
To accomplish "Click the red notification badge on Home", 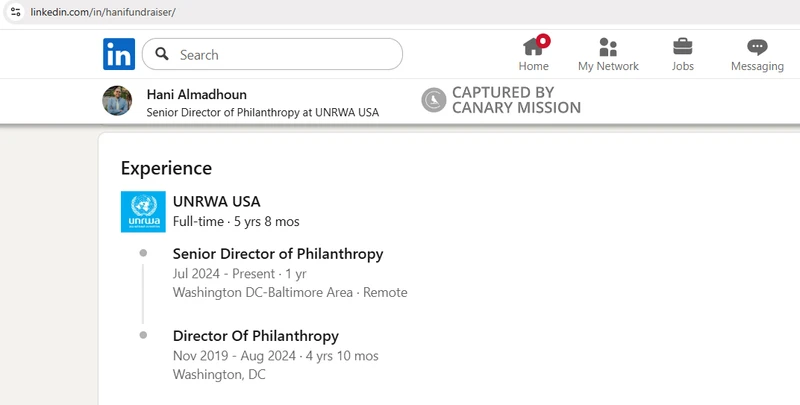I will (x=543, y=41).
